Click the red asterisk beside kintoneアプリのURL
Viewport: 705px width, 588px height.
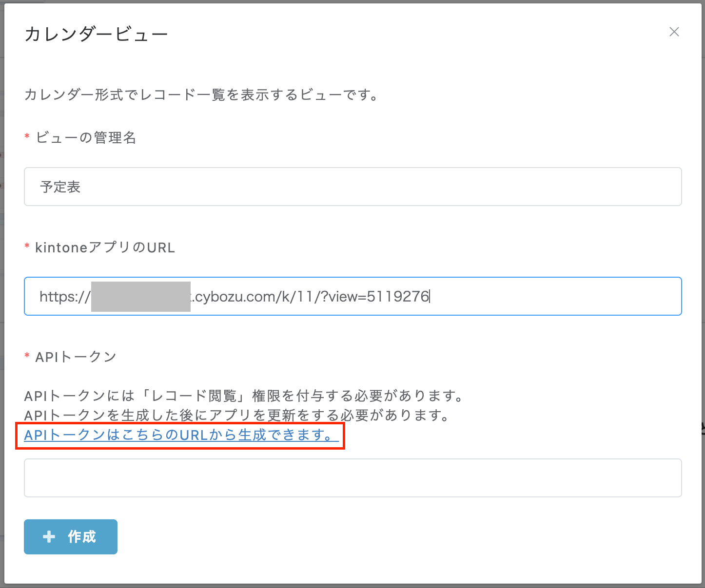(x=27, y=247)
